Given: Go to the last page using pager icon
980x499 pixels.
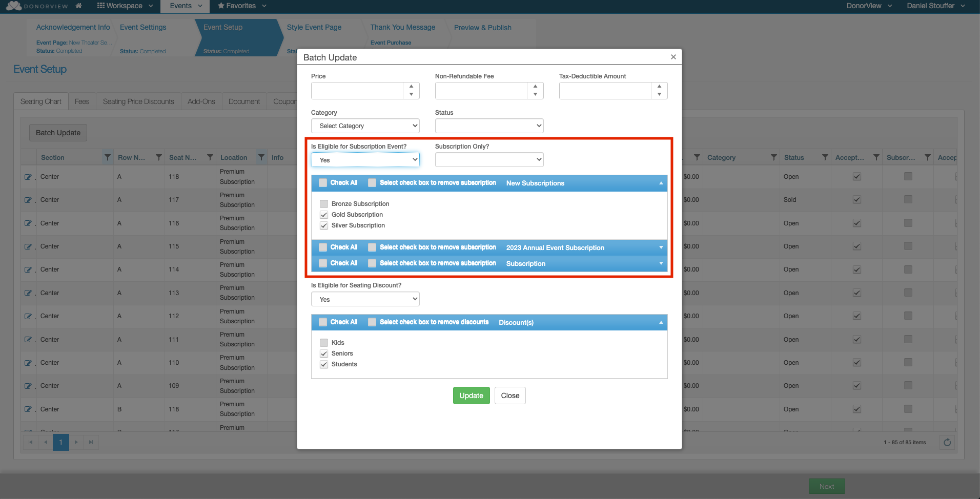Looking at the screenshot, I should point(91,442).
